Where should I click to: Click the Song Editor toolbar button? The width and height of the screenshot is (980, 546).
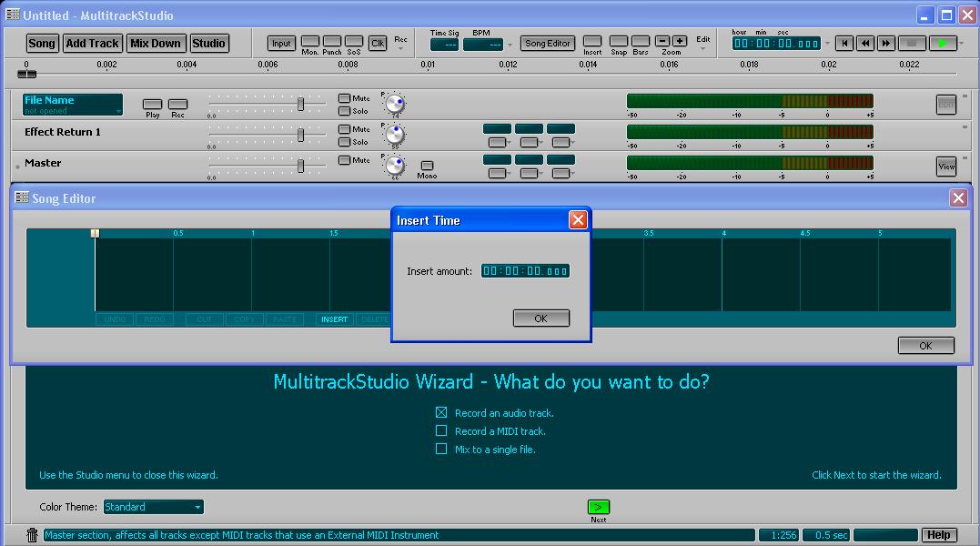[548, 43]
